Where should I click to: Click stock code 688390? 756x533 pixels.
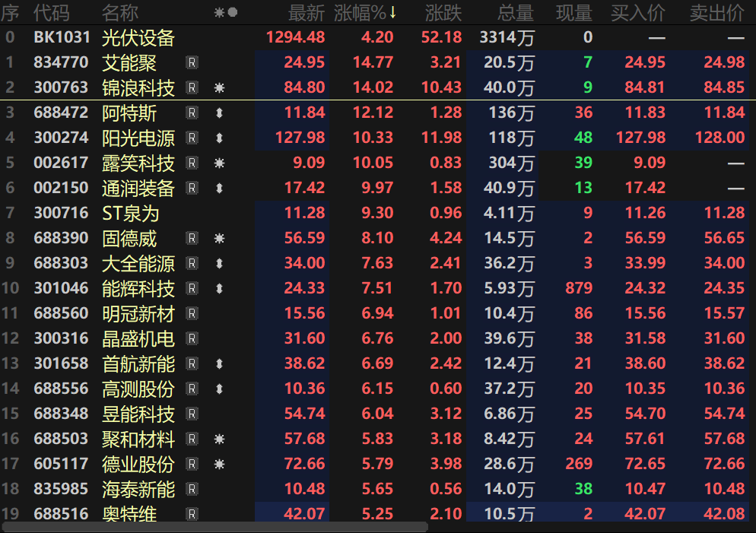(62, 238)
